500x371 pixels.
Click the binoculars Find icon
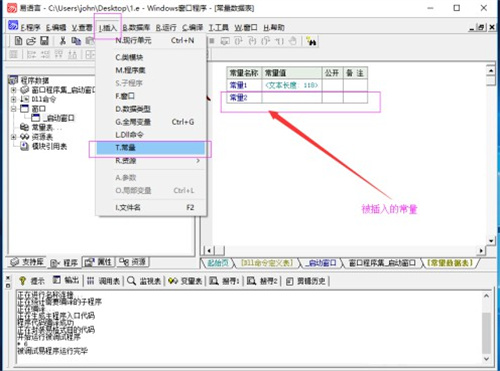(311, 41)
